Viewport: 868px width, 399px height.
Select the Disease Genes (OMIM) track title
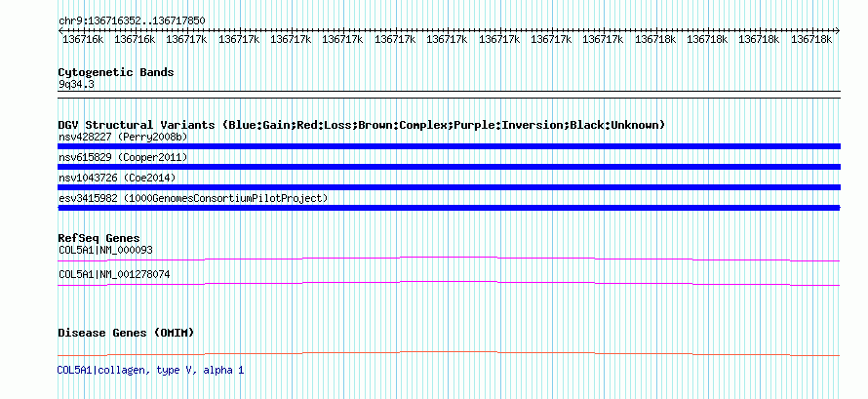(x=126, y=333)
